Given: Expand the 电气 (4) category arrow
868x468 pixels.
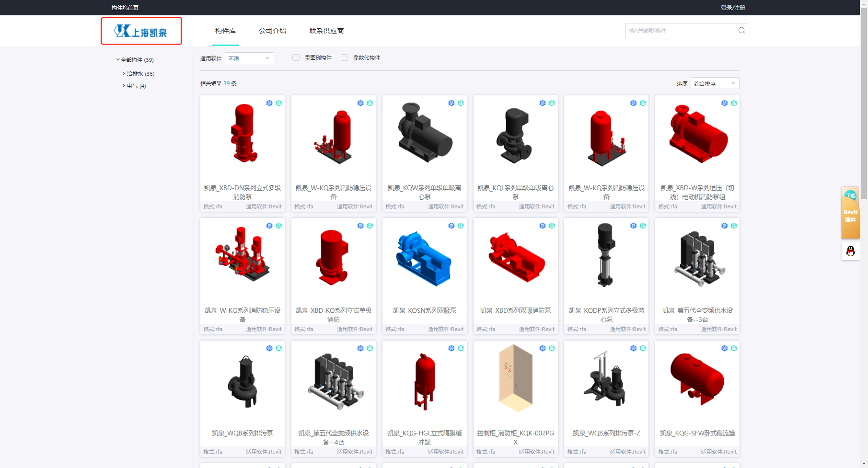Looking at the screenshot, I should [x=124, y=86].
